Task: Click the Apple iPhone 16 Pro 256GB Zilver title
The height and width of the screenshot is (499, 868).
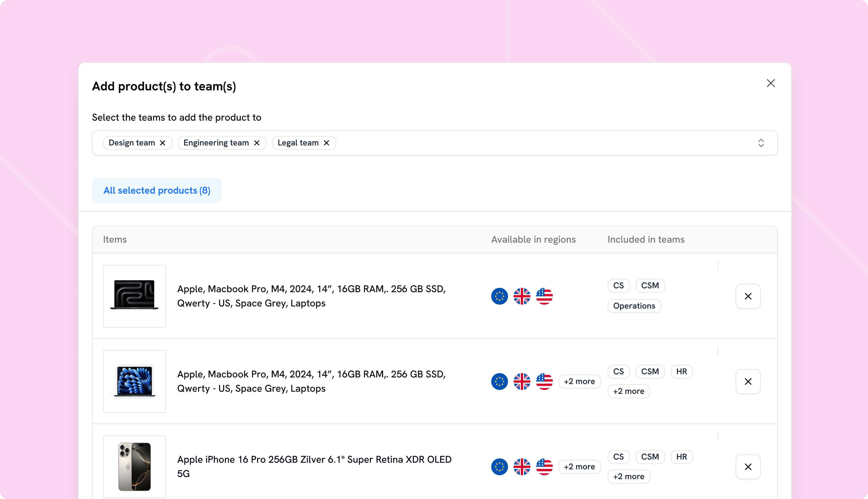Action: (x=314, y=466)
